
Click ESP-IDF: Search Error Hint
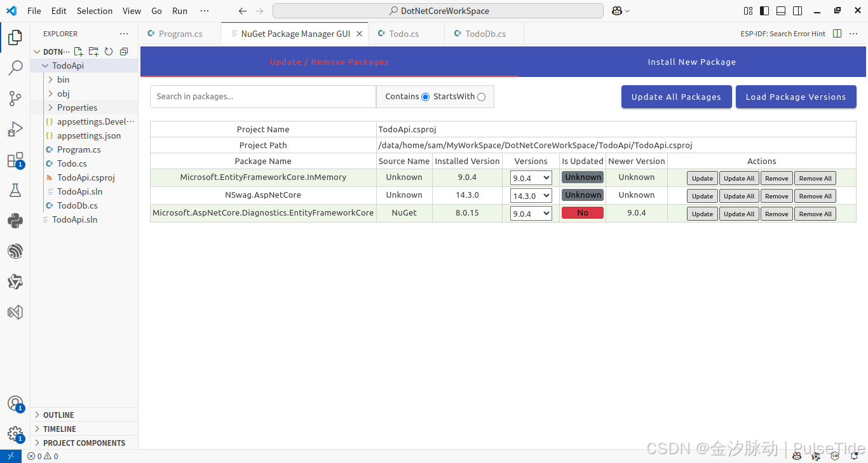tap(783, 34)
